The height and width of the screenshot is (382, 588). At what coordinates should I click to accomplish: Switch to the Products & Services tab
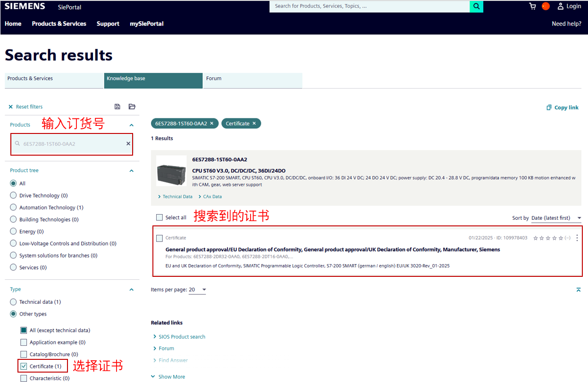coord(54,81)
